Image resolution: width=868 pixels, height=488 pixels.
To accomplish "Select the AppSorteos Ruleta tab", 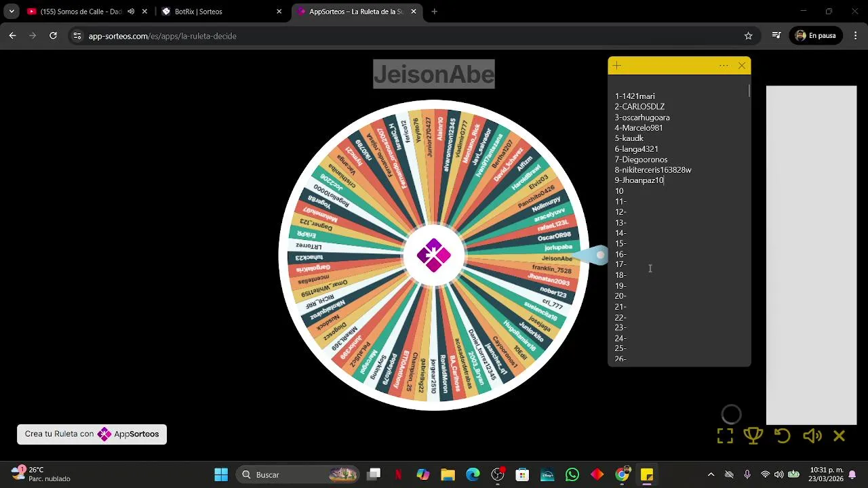I will click(356, 12).
